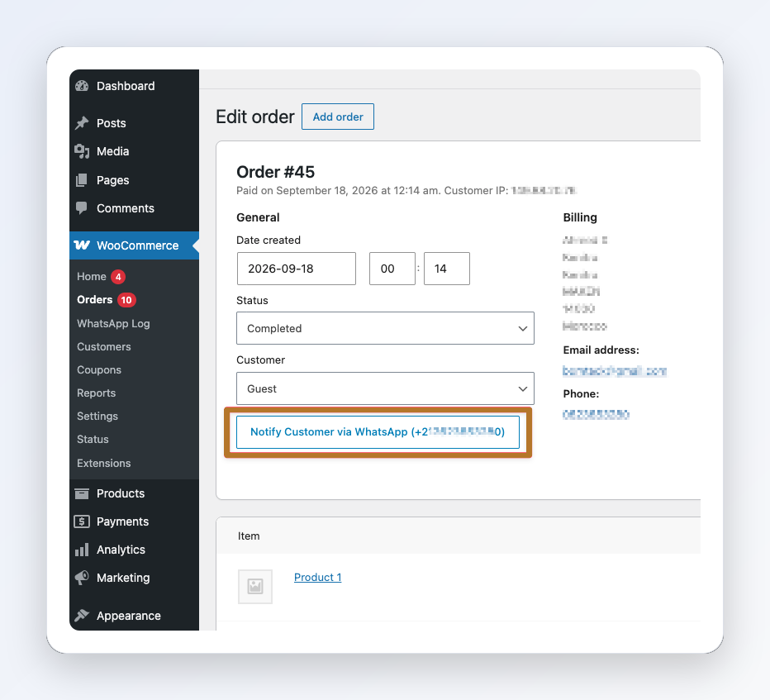Open the Coupons submenu
The height and width of the screenshot is (700, 770).
coord(98,370)
